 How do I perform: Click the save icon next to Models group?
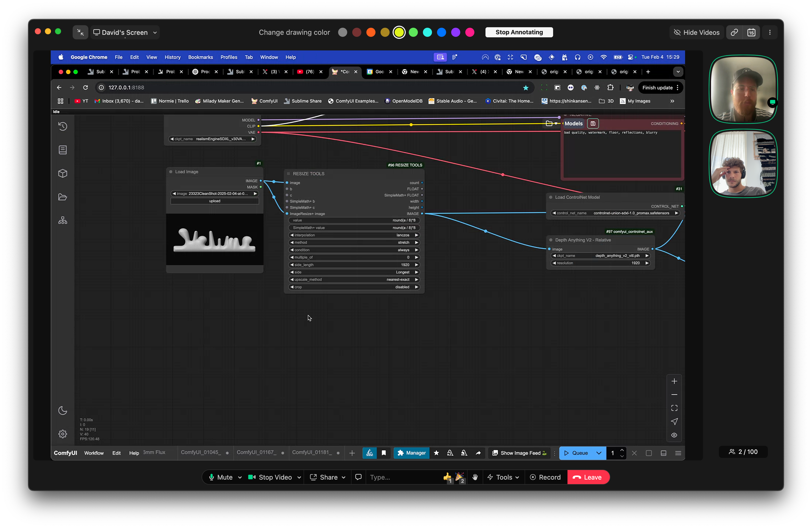click(x=593, y=123)
